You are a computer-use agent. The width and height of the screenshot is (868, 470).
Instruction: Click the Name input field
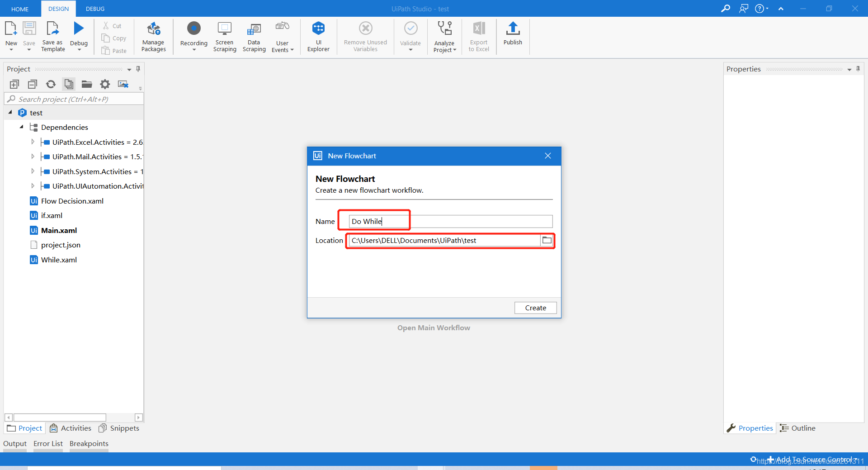pyautogui.click(x=451, y=221)
